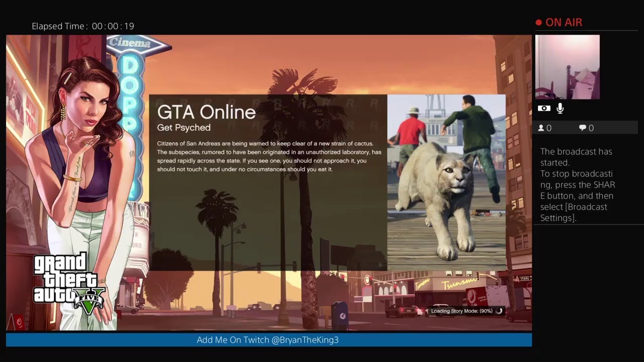
Task: Click the Grand Theft Auto Five logo
Action: coord(68,285)
